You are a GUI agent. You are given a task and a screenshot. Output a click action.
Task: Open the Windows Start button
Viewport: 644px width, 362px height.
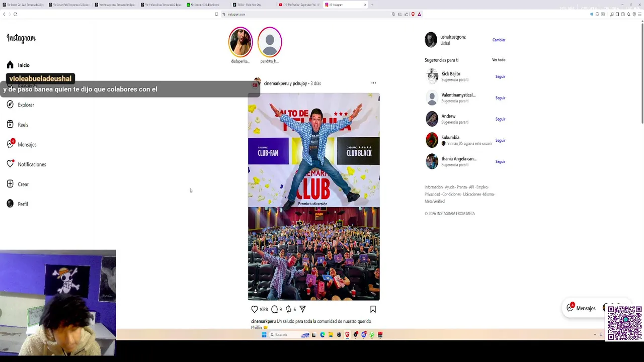pos(264,334)
